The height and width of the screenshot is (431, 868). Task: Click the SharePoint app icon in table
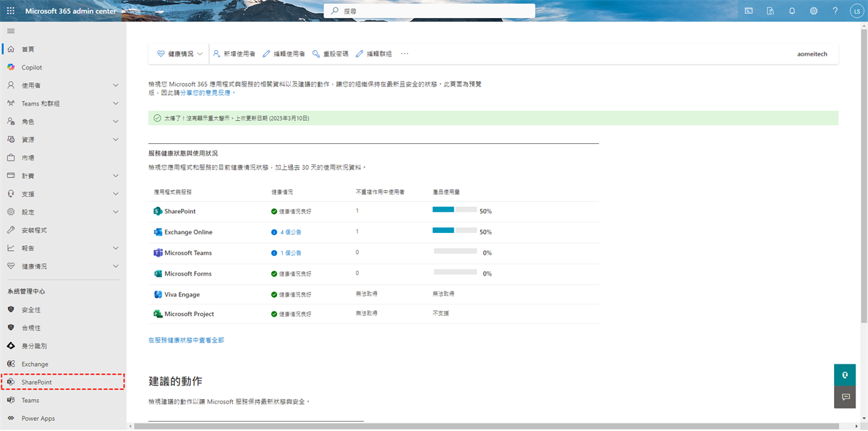coord(158,211)
